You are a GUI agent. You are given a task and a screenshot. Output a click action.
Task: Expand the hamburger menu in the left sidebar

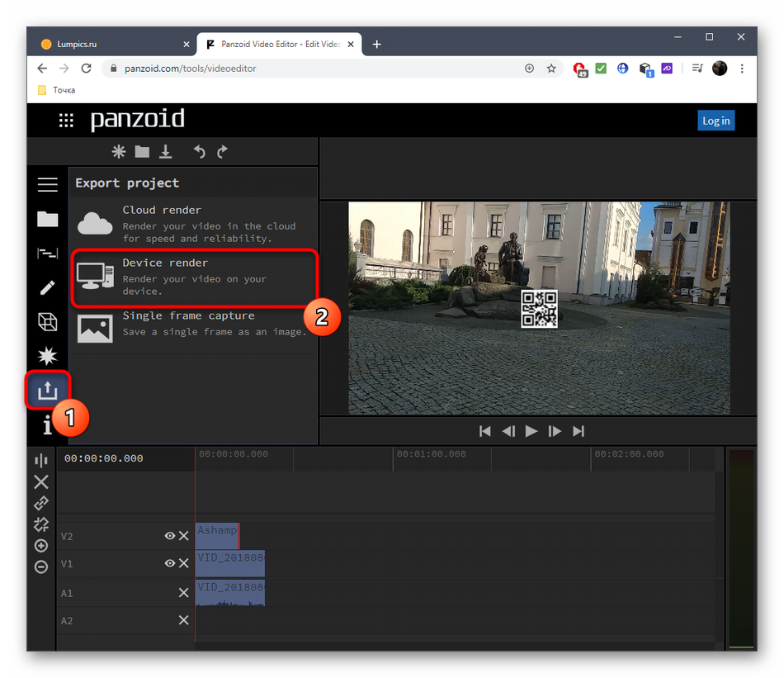tap(48, 185)
